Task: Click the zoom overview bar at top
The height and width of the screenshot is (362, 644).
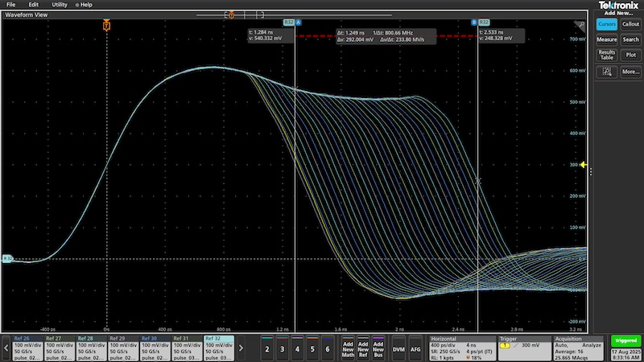Action: 294,15
